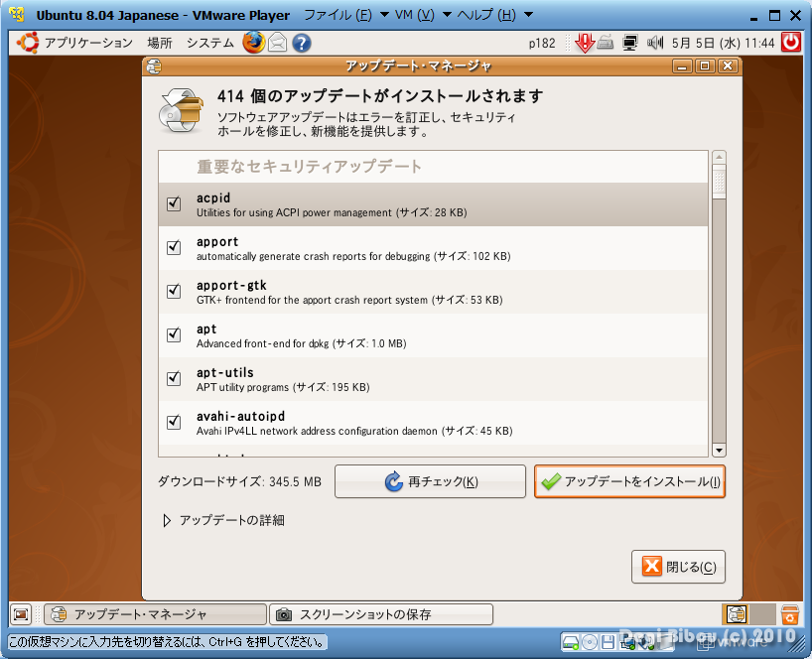Open the システム menu
812x659 pixels.
point(210,43)
